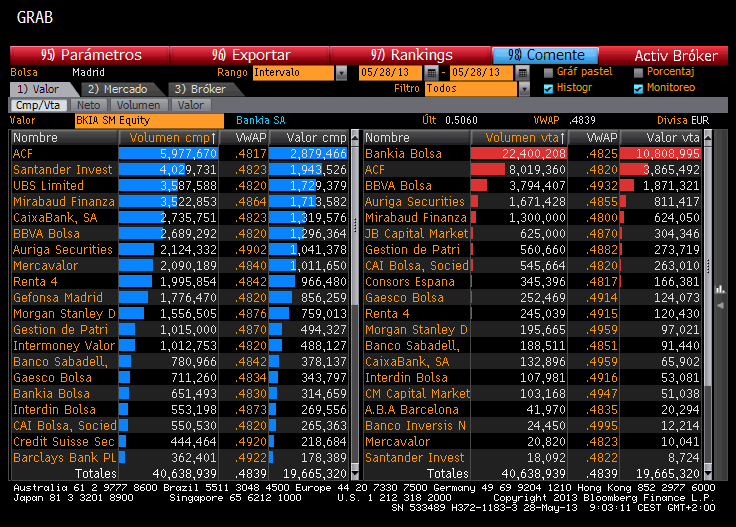The height and width of the screenshot is (527, 736).
Task: Select the Volumen view tab
Action: [x=138, y=105]
